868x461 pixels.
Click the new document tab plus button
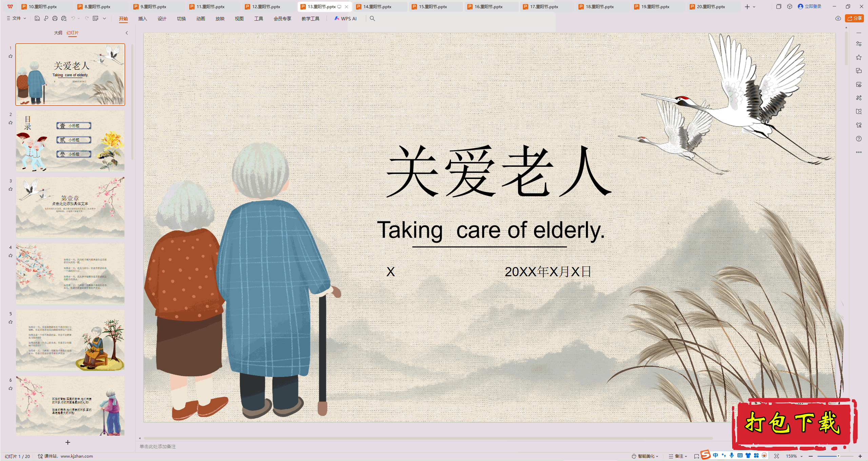pos(747,7)
